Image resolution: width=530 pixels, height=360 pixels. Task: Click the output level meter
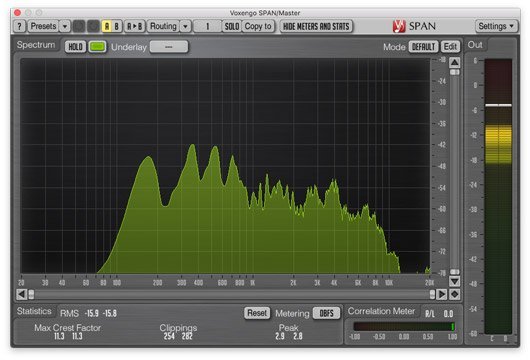(x=498, y=196)
